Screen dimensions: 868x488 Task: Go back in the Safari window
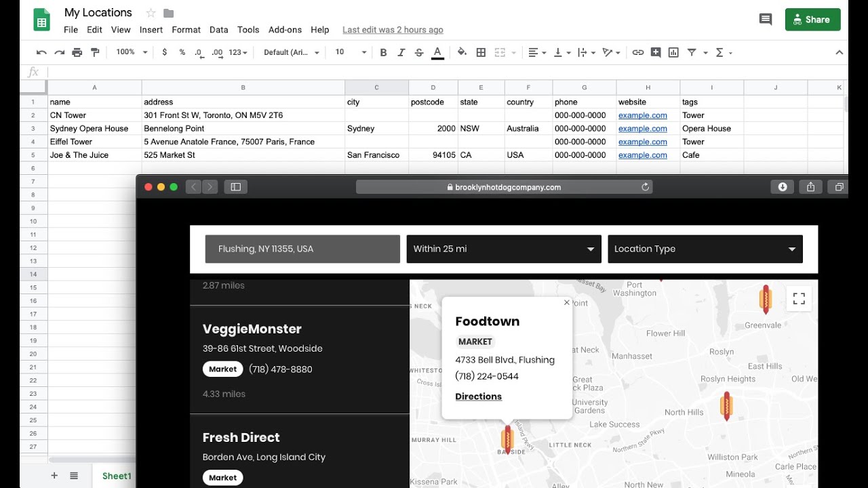(194, 187)
